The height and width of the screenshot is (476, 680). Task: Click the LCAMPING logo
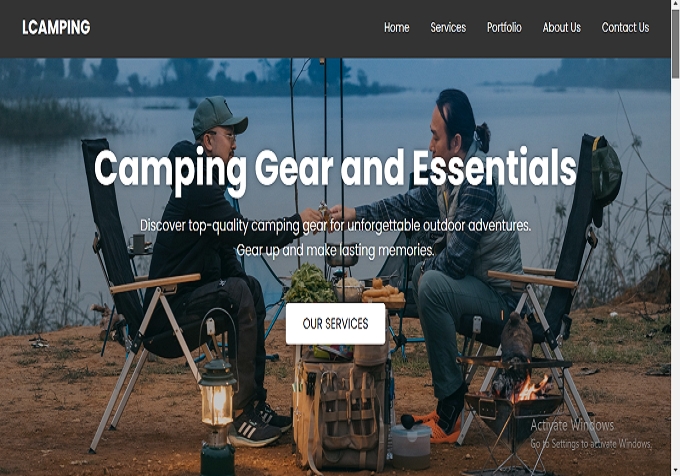point(56,27)
